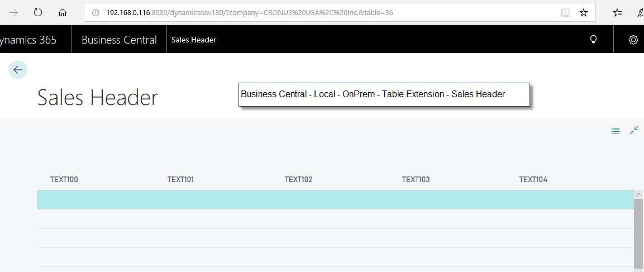This screenshot has height=272, width=644.
Task: Select the highlighted first table row
Action: coord(335,200)
